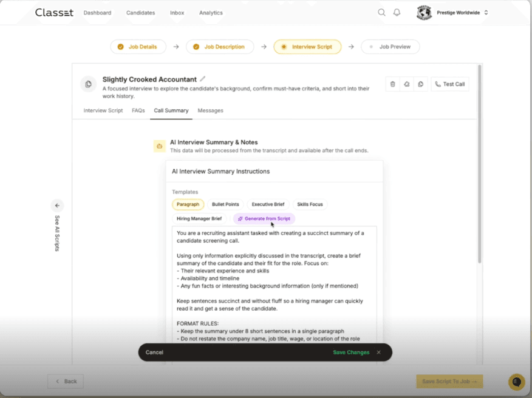Delete script using the trash icon

click(x=392, y=84)
